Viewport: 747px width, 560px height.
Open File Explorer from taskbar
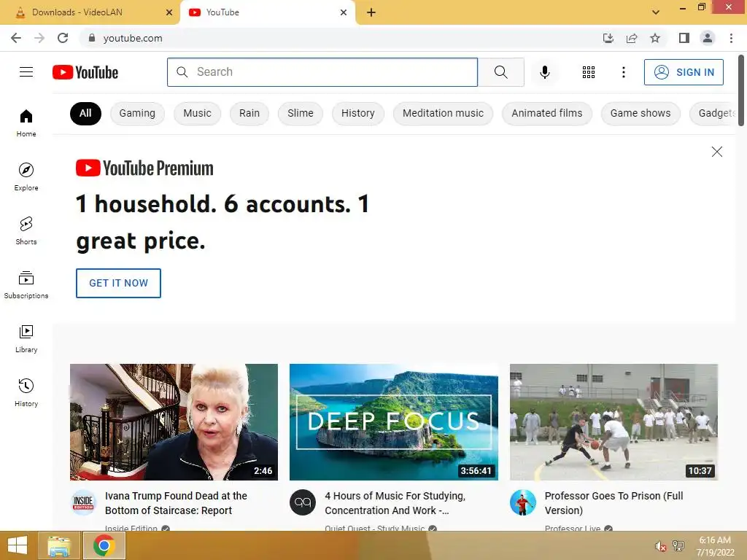[x=59, y=545]
